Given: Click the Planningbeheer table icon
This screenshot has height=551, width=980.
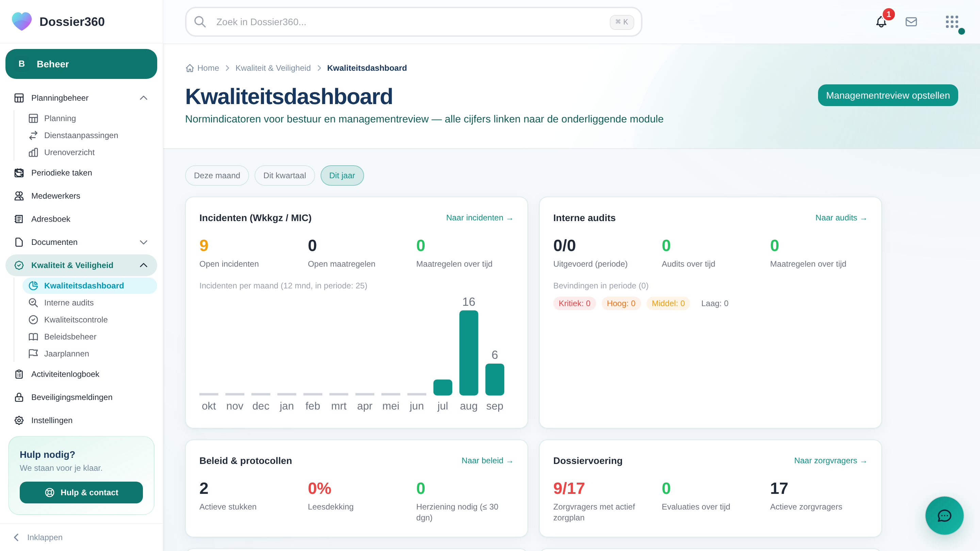Looking at the screenshot, I should tap(19, 98).
